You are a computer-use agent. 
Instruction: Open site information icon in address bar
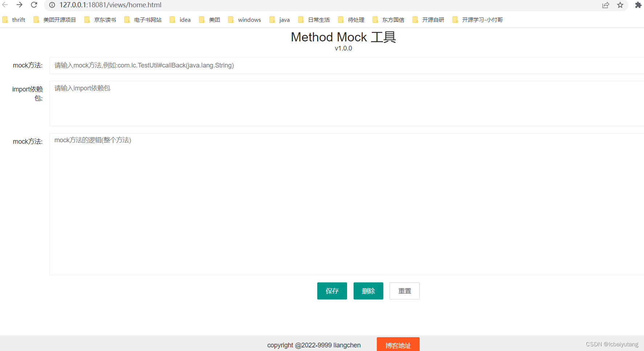click(52, 5)
